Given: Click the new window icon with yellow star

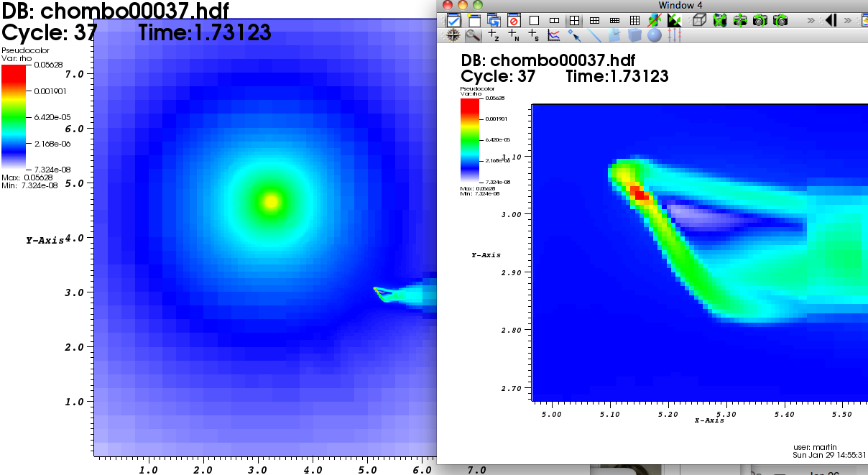Looking at the screenshot, I should [x=474, y=19].
